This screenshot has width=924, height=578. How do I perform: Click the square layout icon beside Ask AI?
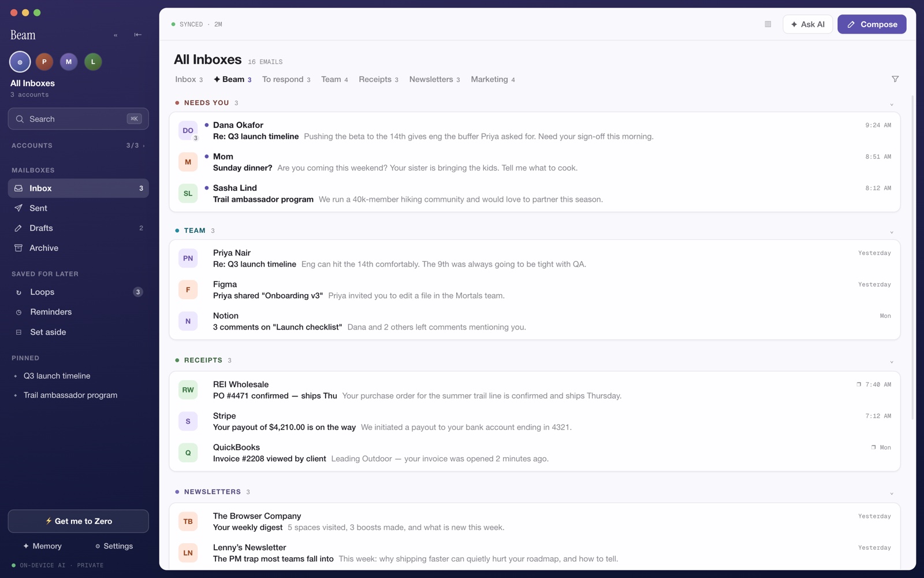click(767, 24)
